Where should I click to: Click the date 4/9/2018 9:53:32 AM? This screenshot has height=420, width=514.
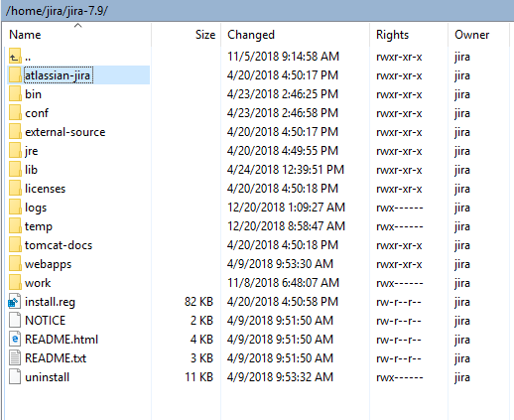click(x=280, y=377)
